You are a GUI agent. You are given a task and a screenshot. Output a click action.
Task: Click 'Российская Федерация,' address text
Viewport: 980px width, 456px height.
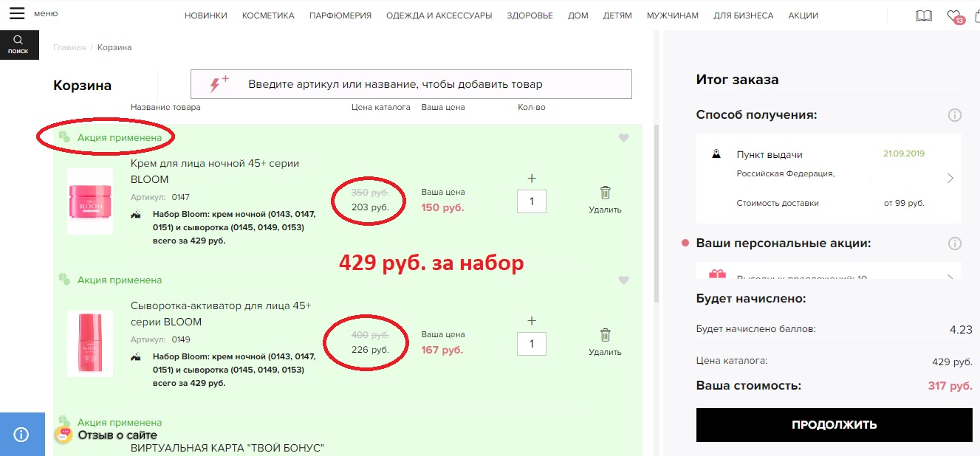(x=786, y=174)
